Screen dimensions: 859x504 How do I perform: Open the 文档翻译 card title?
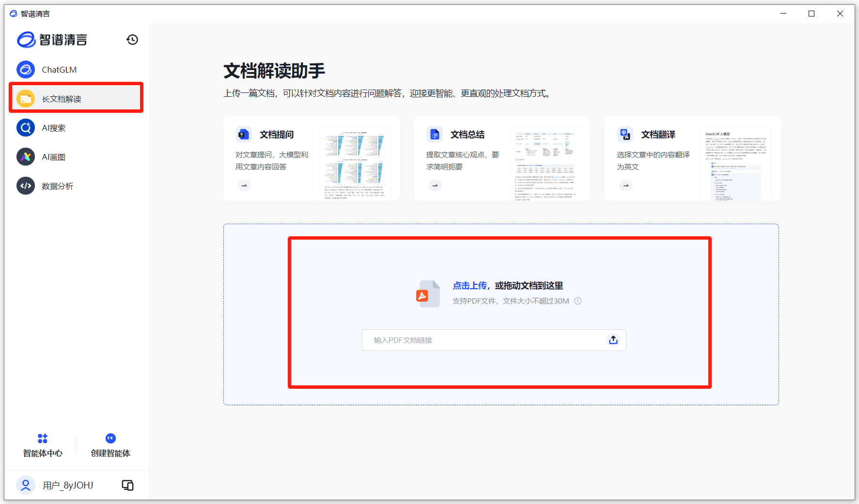[x=658, y=135]
